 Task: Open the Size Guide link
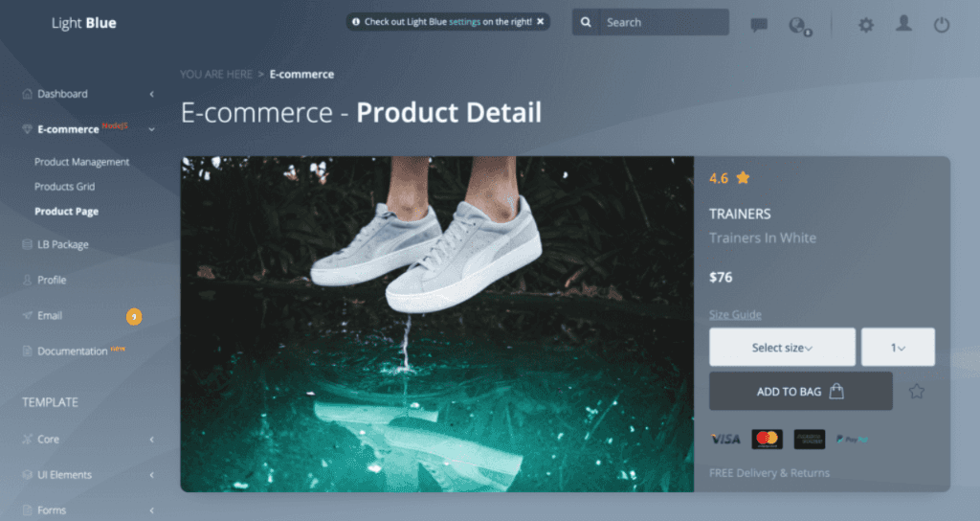[x=735, y=314]
